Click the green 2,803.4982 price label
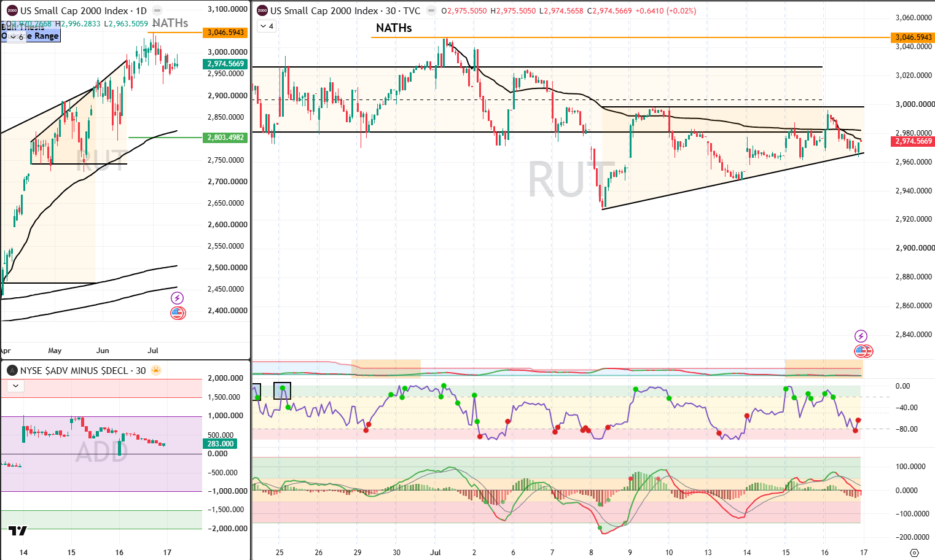The height and width of the screenshot is (560, 935). 225,138
